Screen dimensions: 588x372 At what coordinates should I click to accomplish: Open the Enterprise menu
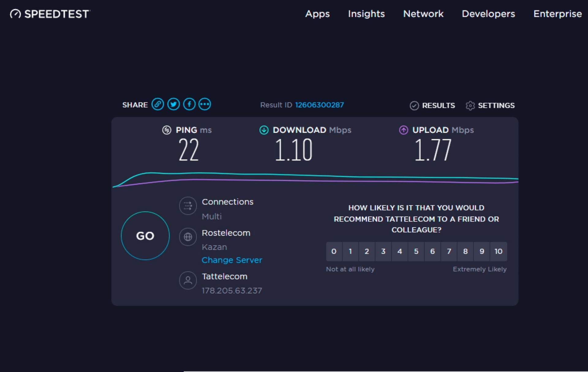pyautogui.click(x=557, y=14)
